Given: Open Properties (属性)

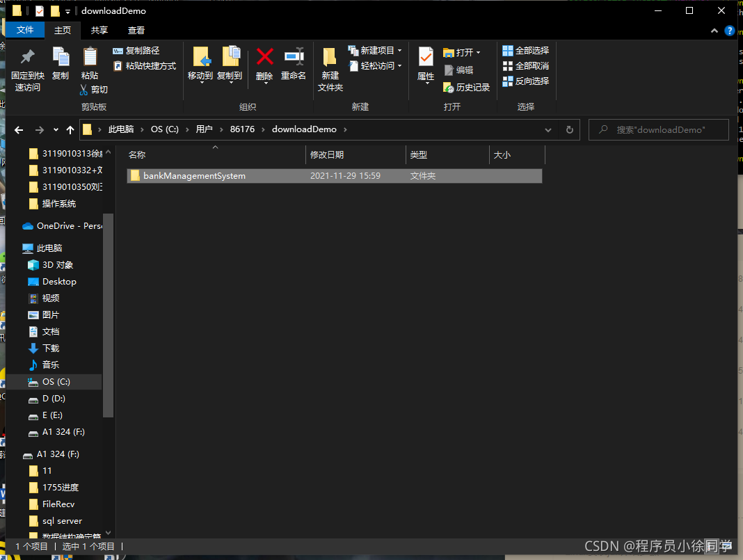Looking at the screenshot, I should pos(426,65).
